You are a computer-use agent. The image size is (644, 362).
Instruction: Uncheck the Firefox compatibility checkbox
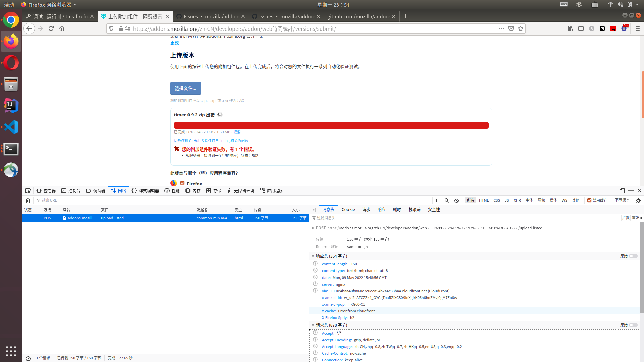182,183
